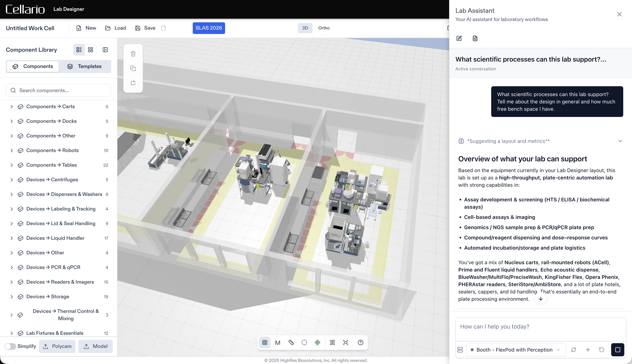This screenshot has height=364, width=632.
Task: Open Booth - FlexPod with Perception dropdown
Action: point(516,350)
